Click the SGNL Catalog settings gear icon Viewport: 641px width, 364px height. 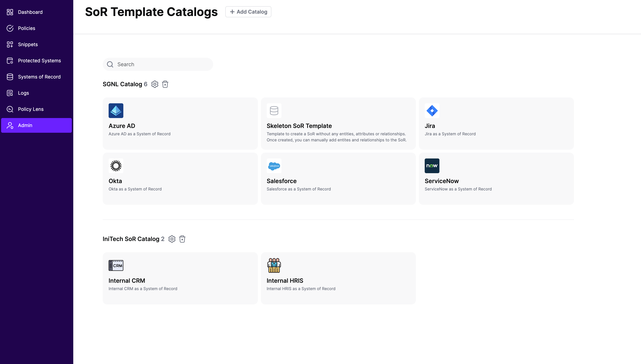154,84
